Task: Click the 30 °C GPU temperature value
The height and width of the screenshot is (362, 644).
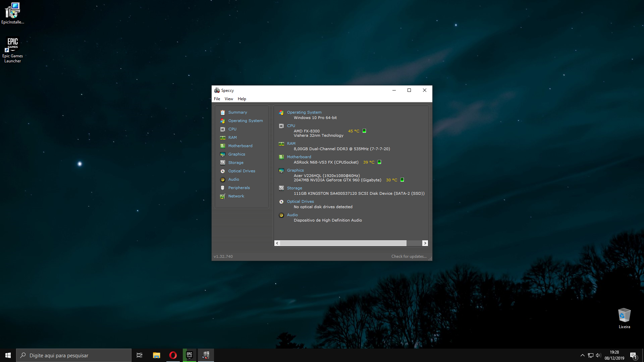Action: 391,180
